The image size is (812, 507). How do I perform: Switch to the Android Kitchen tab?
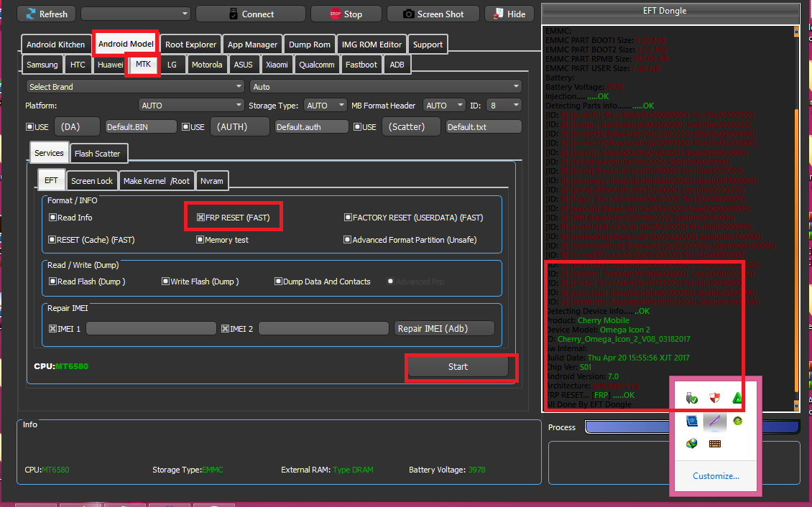pyautogui.click(x=55, y=45)
